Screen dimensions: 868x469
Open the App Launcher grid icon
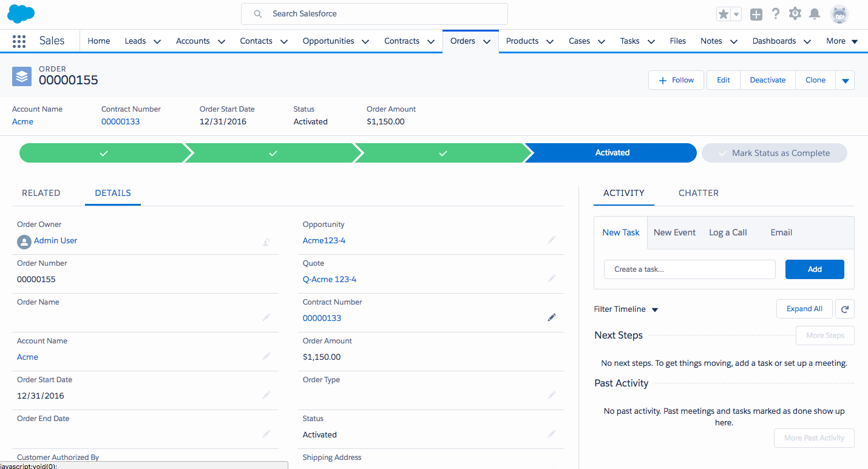tap(19, 41)
